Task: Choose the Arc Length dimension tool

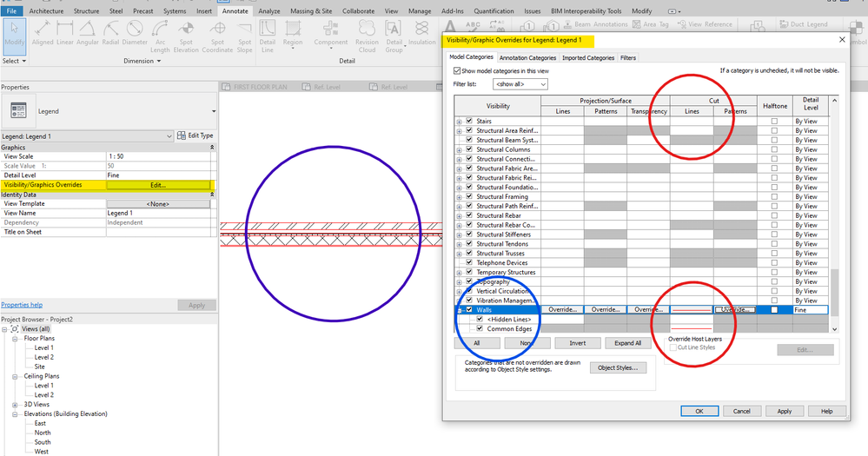Action: click(x=160, y=36)
